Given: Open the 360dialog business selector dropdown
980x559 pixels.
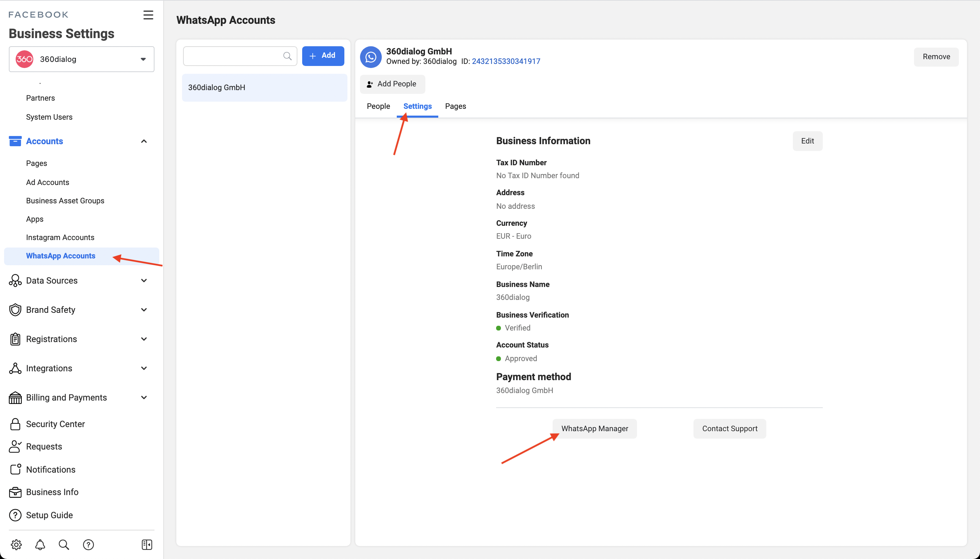Looking at the screenshot, I should [81, 59].
